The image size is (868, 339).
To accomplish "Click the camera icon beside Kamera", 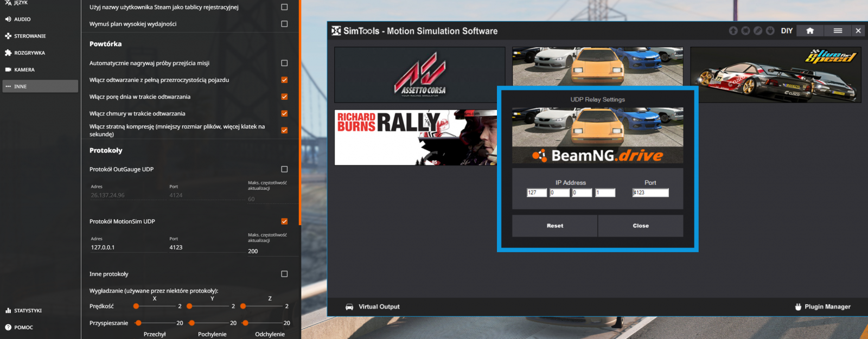I will (8, 69).
